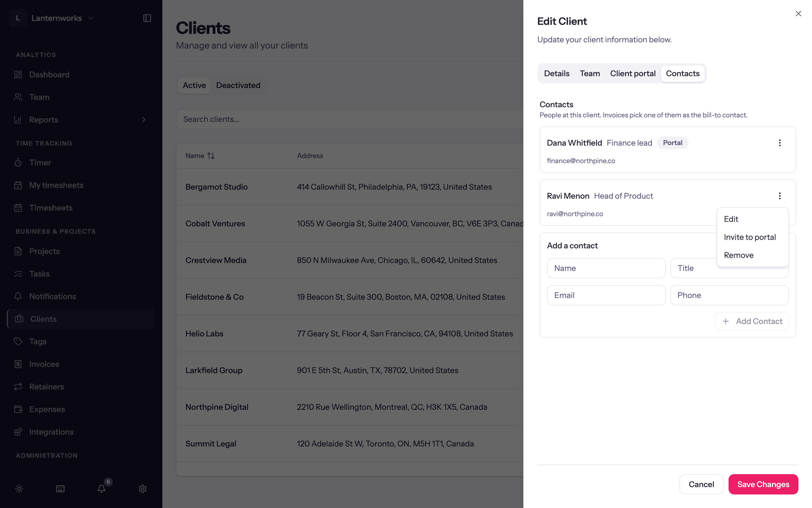Open the Summit Legal client row
812x508 pixels.
click(350, 443)
